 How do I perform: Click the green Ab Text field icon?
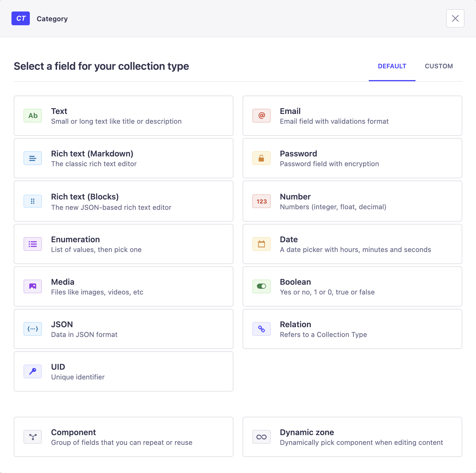point(33,116)
